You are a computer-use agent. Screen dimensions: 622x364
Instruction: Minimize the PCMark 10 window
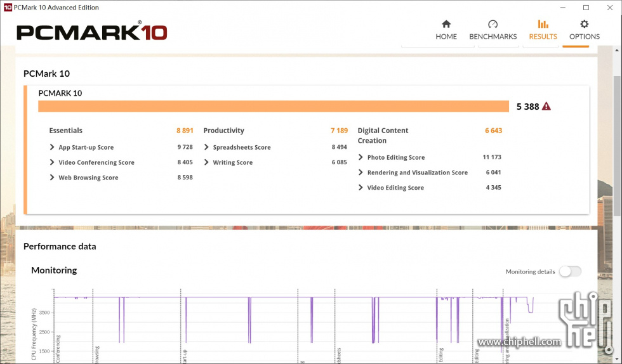pyautogui.click(x=562, y=8)
